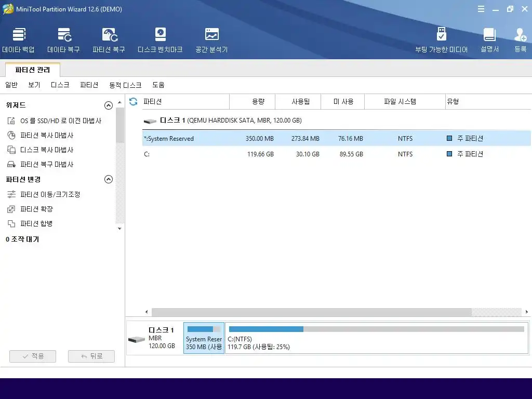The width and height of the screenshot is (532, 399).
Task: Click sidebar scrollbar up arrow
Action: [x=119, y=102]
